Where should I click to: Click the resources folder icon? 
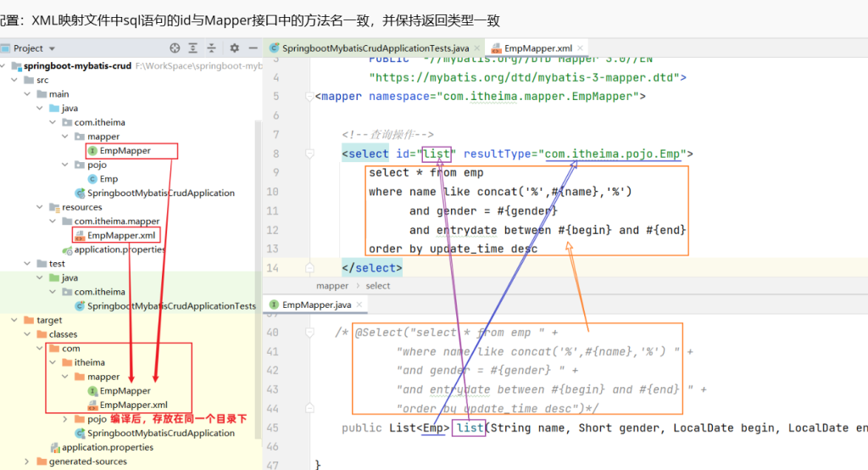pos(54,207)
